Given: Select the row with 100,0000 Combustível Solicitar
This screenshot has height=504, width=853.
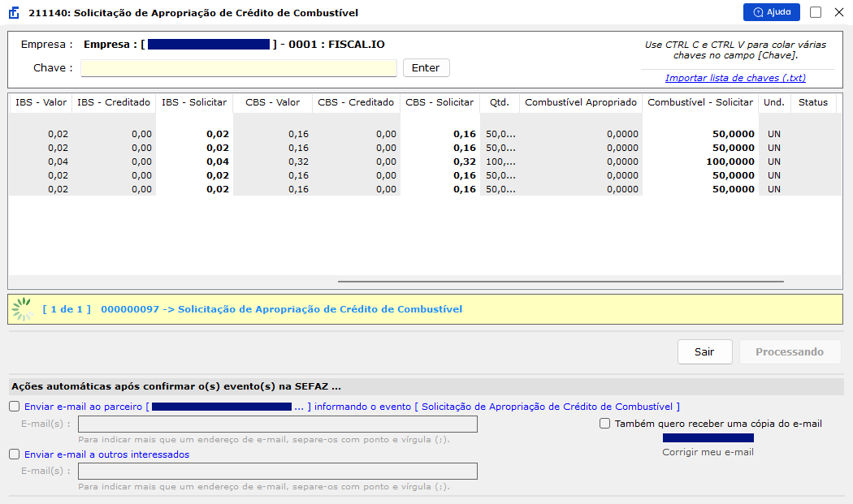Looking at the screenshot, I should click(426, 162).
